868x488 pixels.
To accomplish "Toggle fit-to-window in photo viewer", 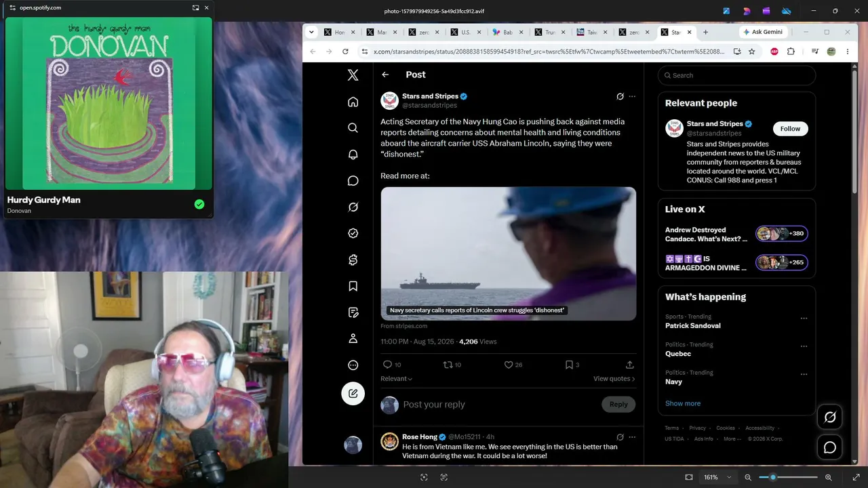I will pyautogui.click(x=689, y=477).
